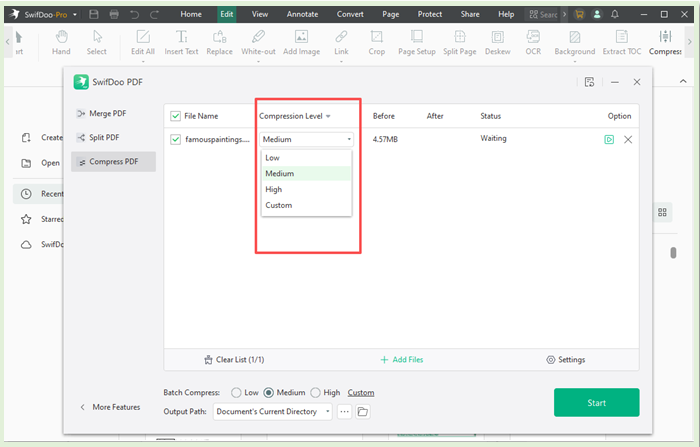This screenshot has width=700, height=447.
Task: Open the Medium compression combo box
Action: click(x=306, y=139)
